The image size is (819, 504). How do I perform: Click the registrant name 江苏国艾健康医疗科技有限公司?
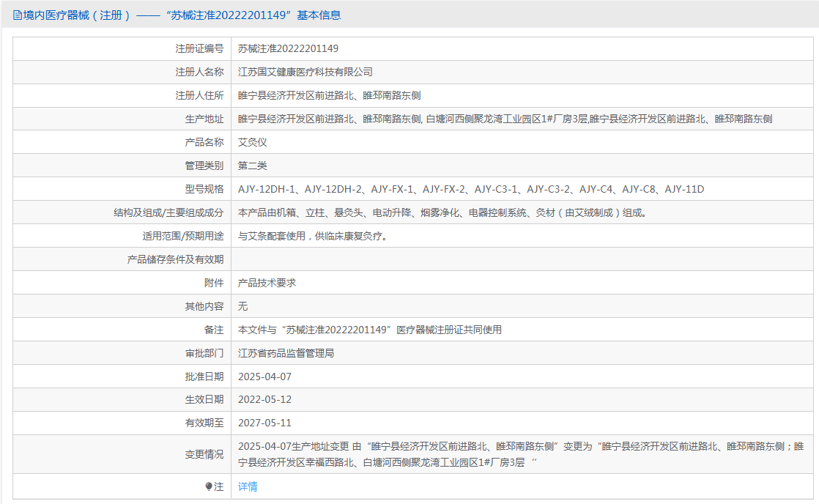[305, 72]
